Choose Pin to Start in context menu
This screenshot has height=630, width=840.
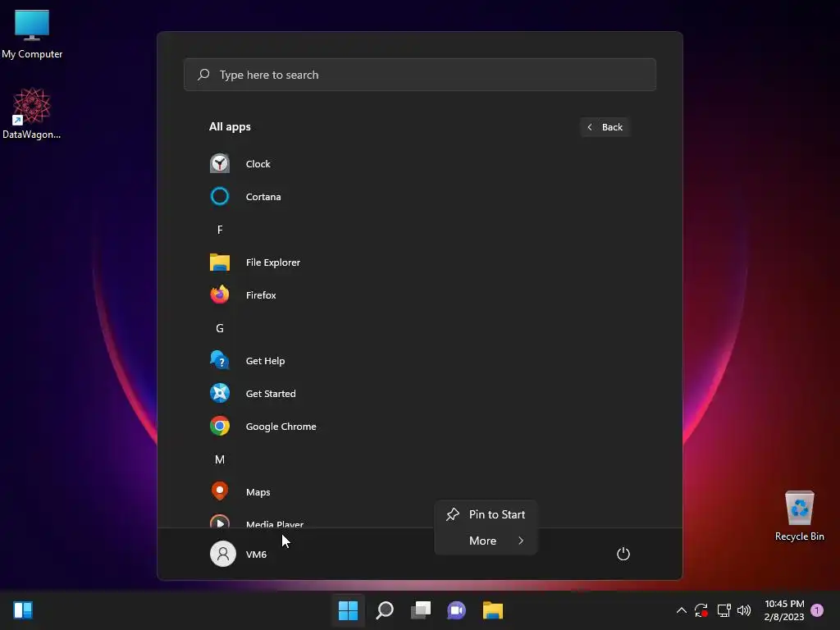486,514
